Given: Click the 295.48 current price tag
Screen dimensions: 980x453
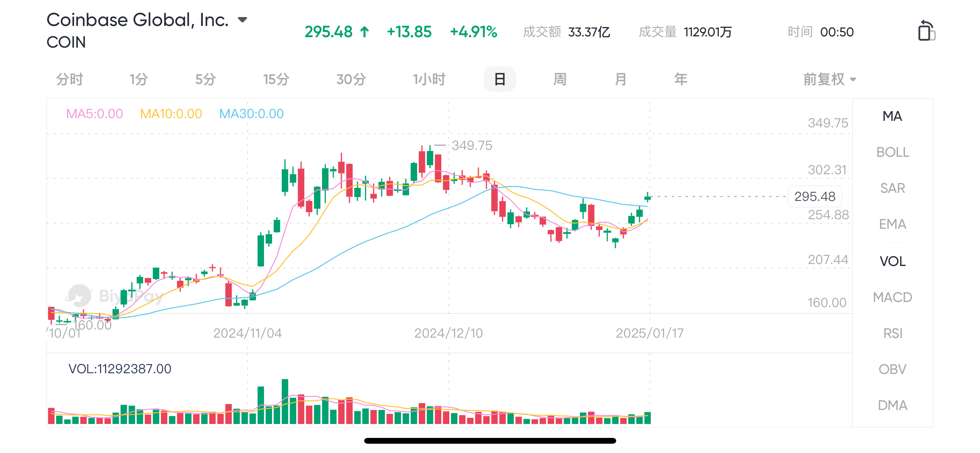Looking at the screenshot, I should click(x=815, y=197).
